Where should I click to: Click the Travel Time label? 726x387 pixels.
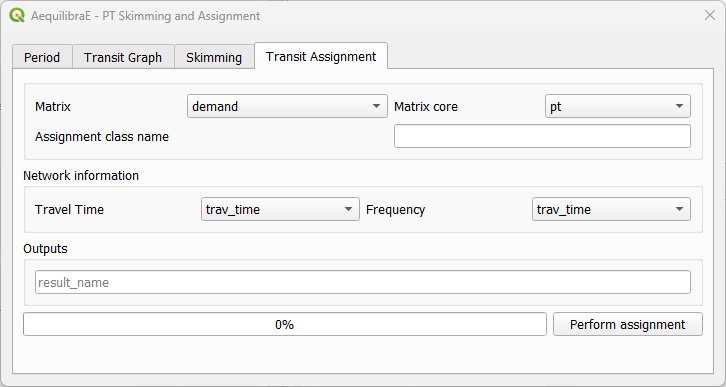click(x=69, y=209)
